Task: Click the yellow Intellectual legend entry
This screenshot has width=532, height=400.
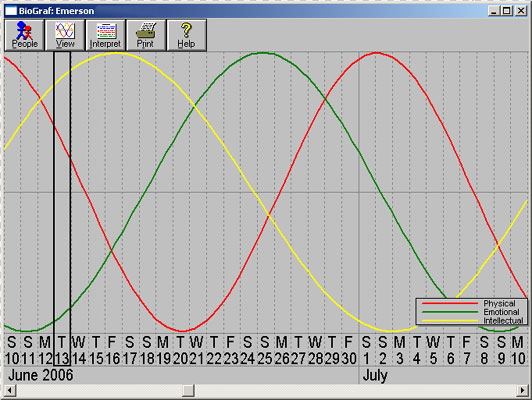Action: coord(472,320)
